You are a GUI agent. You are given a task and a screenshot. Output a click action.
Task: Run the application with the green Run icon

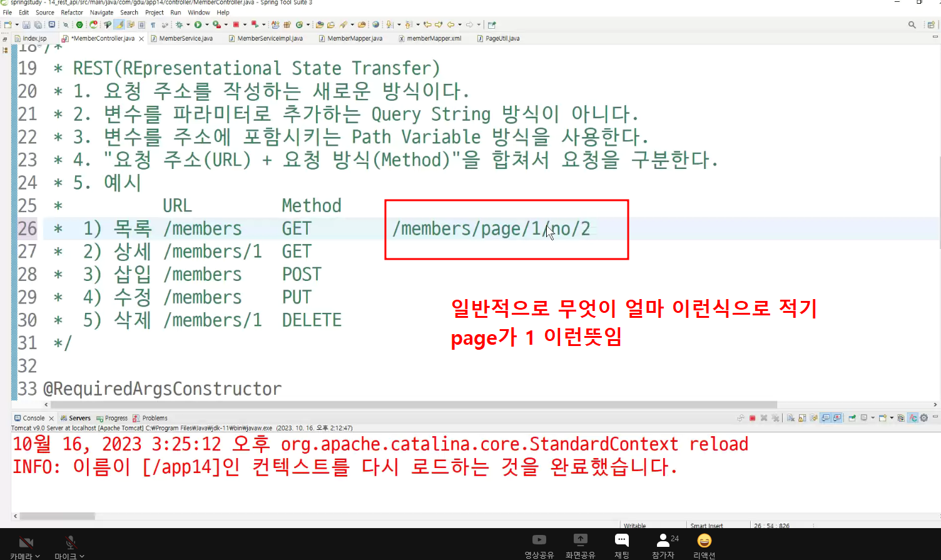coord(198,25)
